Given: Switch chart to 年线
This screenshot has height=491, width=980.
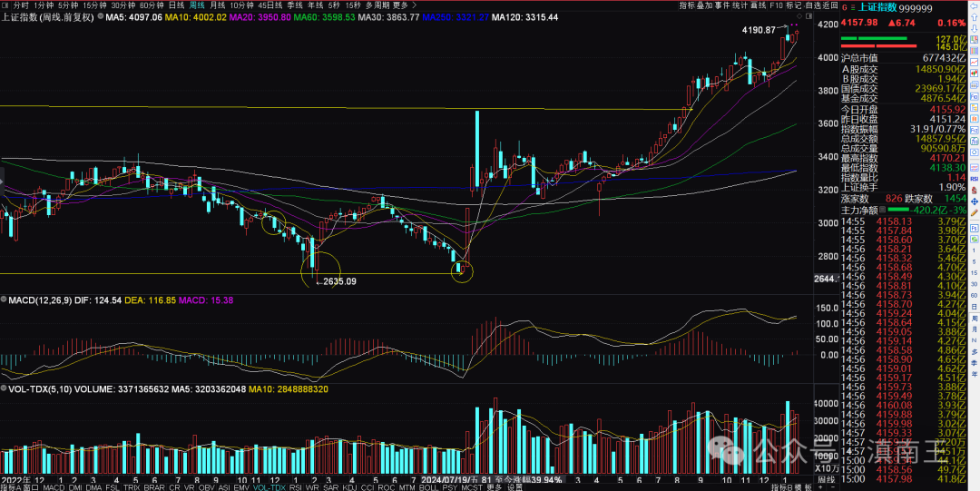Looking at the screenshot, I should click(x=315, y=5).
